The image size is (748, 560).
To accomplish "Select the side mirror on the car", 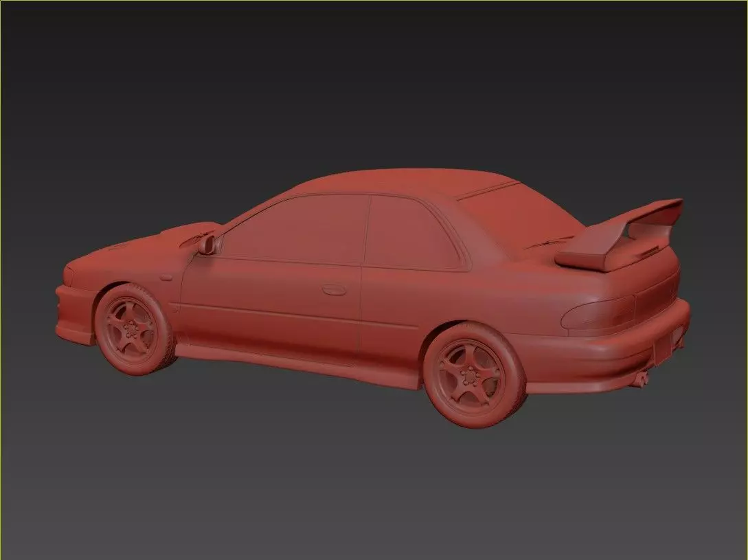I will [208, 245].
